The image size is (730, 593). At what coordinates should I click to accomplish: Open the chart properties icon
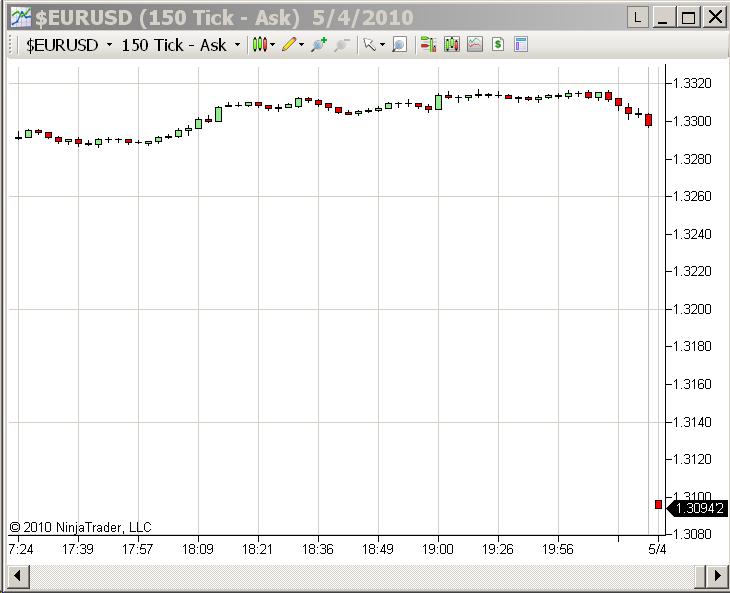click(521, 45)
